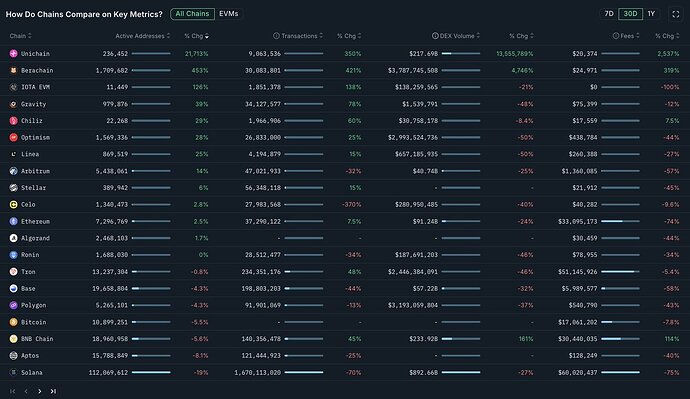Click the Ethereum chain logo

(14, 221)
